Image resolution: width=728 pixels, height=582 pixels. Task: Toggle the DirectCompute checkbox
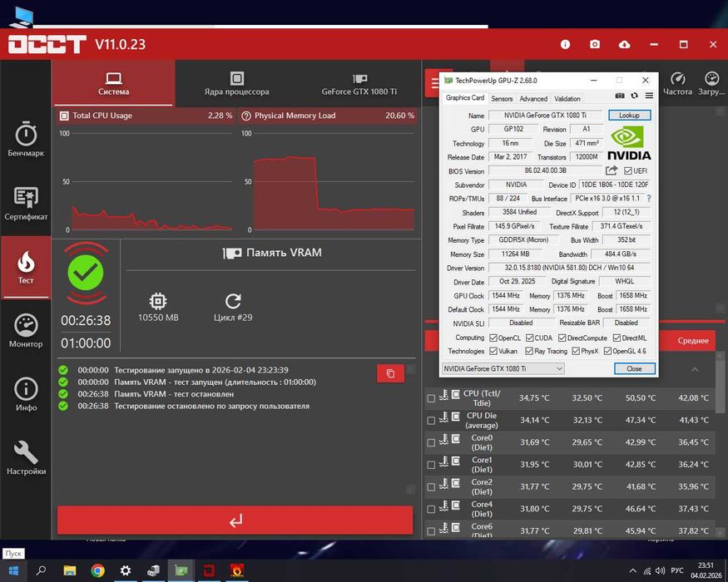562,338
